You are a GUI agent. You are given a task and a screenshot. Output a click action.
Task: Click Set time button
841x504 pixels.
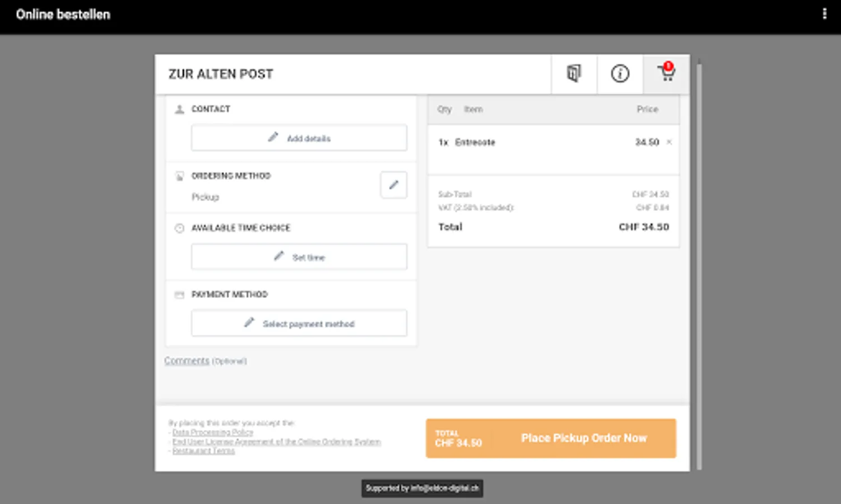(299, 257)
